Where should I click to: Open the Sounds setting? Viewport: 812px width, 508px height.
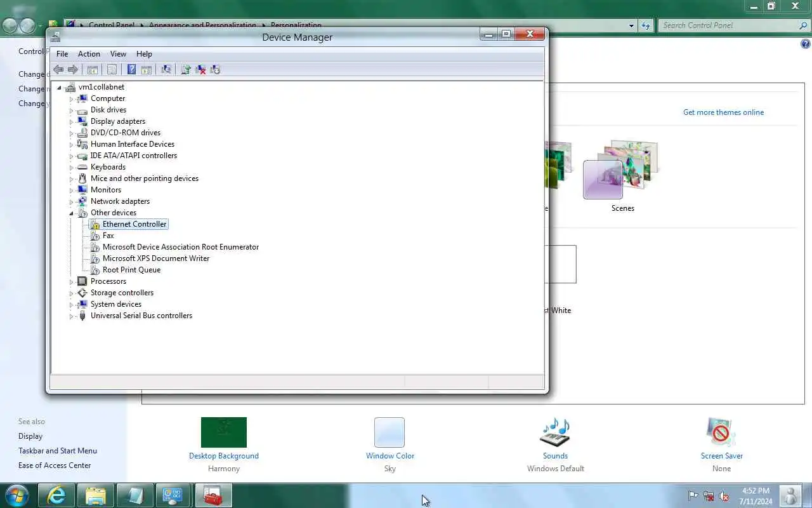555,455
